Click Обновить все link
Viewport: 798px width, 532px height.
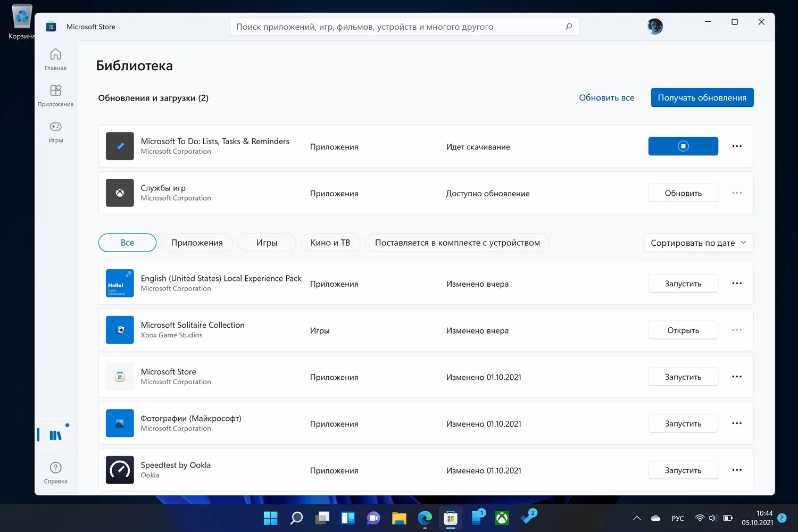click(x=606, y=98)
